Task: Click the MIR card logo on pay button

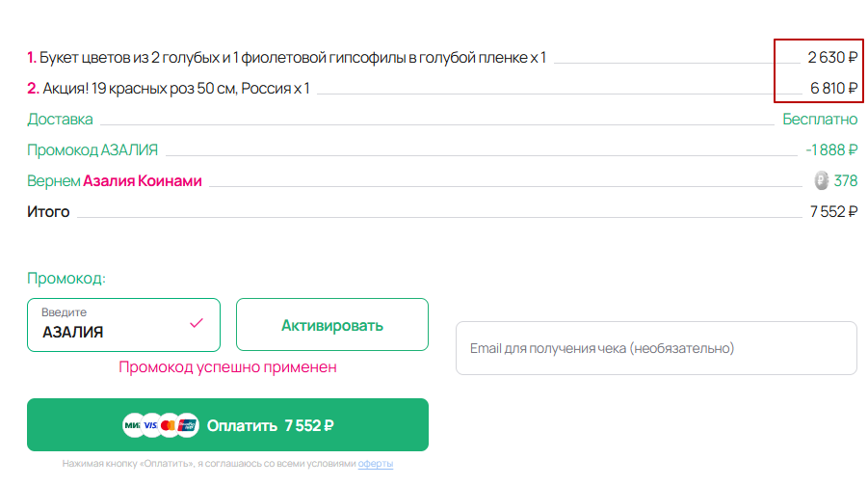Action: tap(133, 425)
